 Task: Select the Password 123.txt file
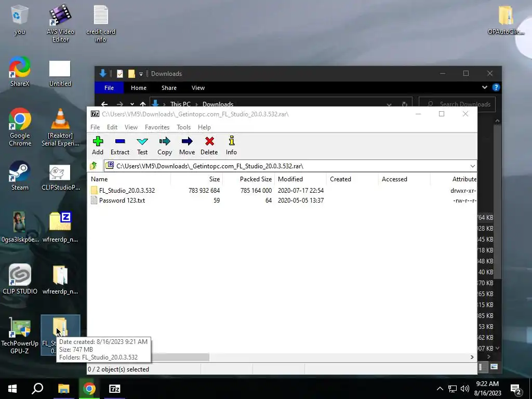point(282,200)
